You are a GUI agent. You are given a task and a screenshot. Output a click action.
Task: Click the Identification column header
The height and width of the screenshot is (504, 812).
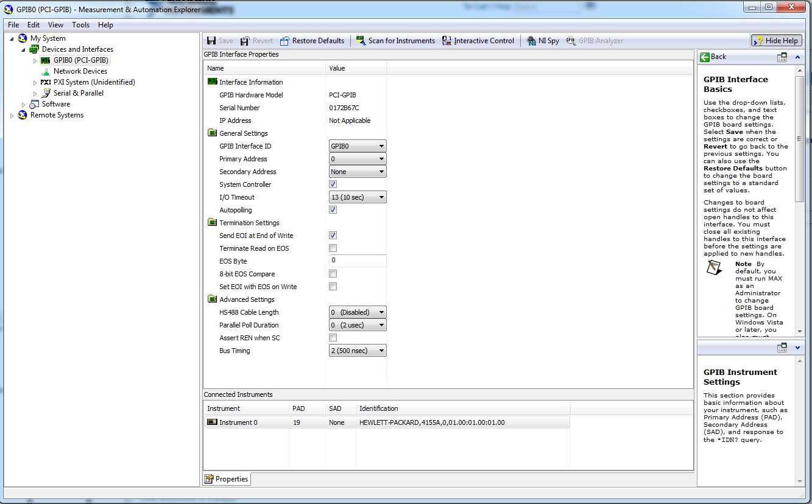[x=463, y=408]
